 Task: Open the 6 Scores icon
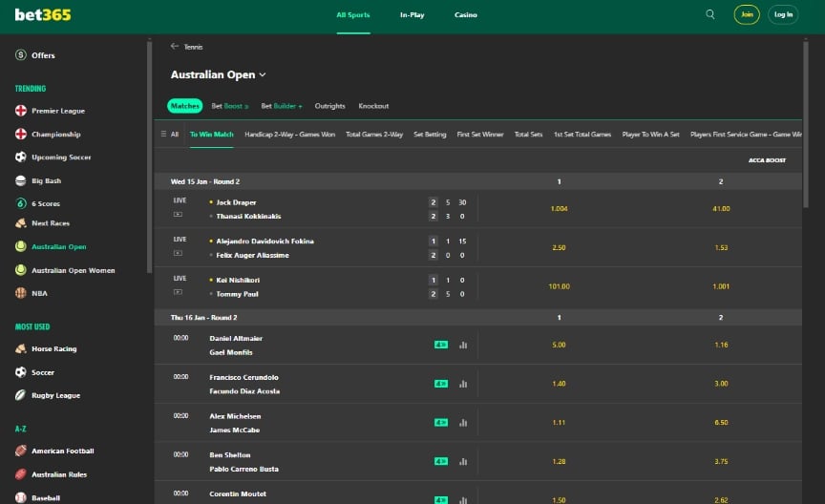click(x=20, y=203)
